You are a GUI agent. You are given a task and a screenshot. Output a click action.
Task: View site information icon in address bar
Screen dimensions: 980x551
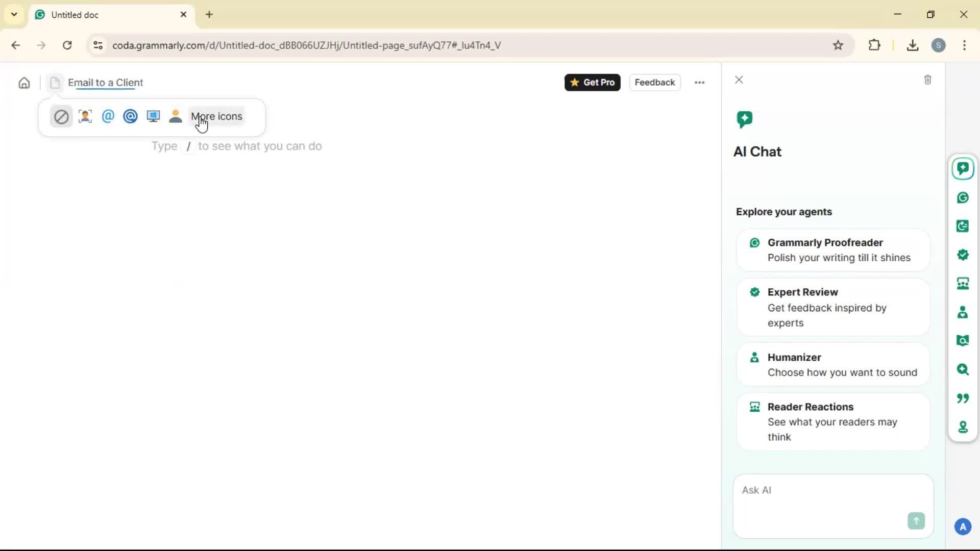click(x=98, y=45)
